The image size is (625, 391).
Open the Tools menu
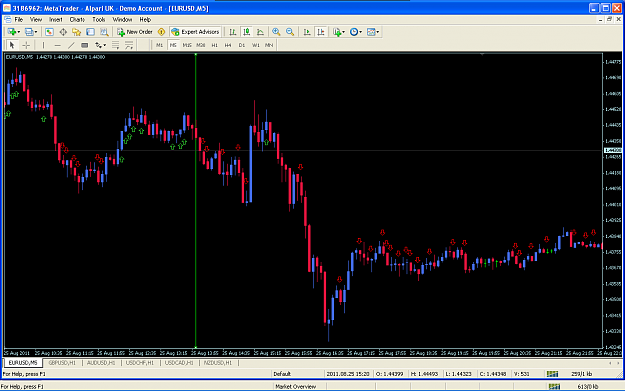98,20
